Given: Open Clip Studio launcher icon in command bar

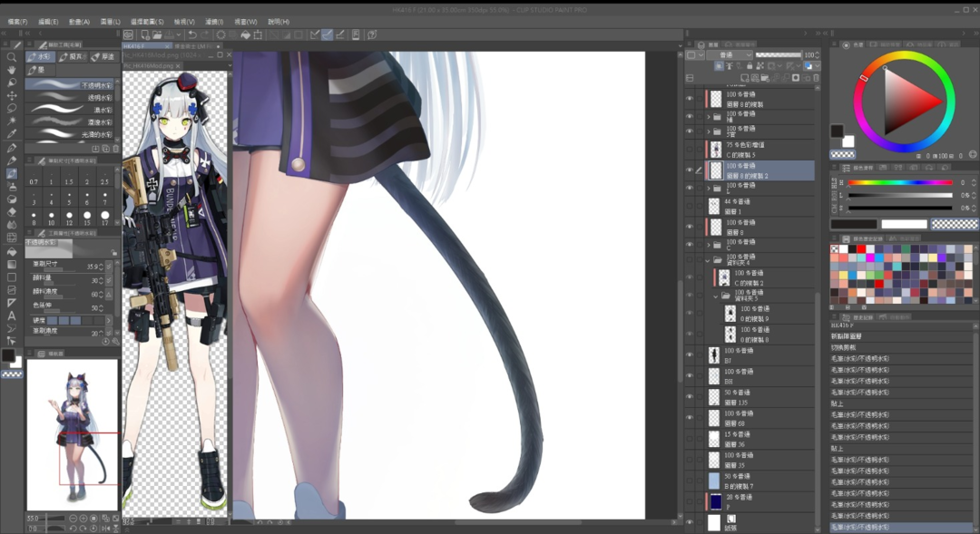Looking at the screenshot, I should tap(128, 35).
